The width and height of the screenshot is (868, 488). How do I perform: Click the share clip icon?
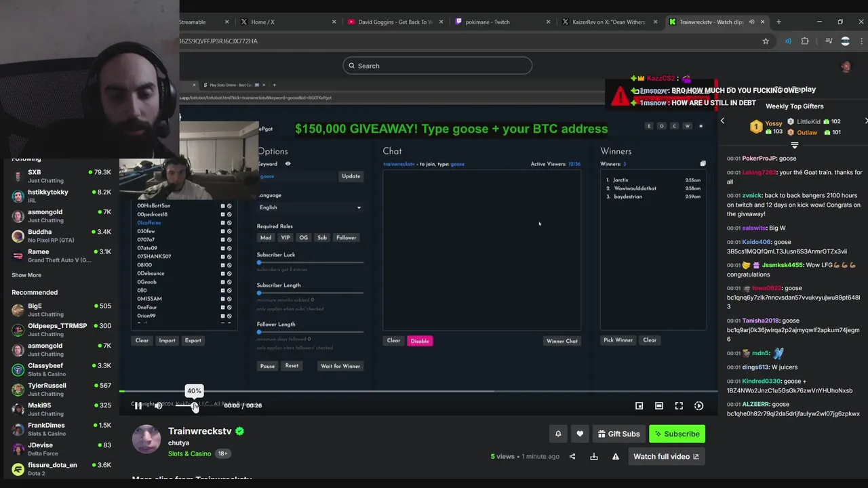(x=572, y=456)
